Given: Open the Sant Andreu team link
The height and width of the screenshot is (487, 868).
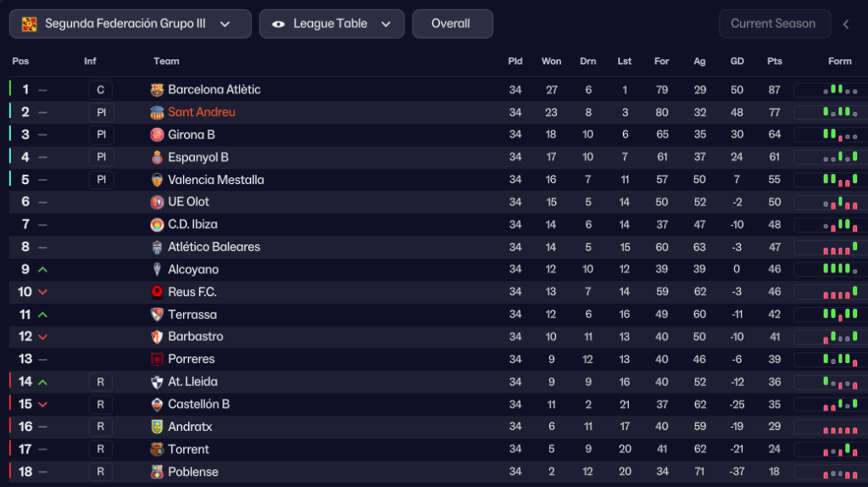Looking at the screenshot, I should click(x=202, y=112).
